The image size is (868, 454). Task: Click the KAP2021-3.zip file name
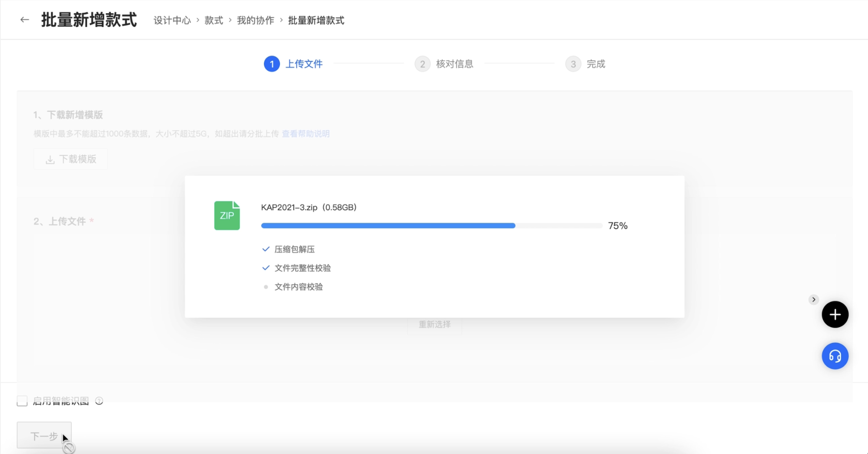click(x=289, y=207)
